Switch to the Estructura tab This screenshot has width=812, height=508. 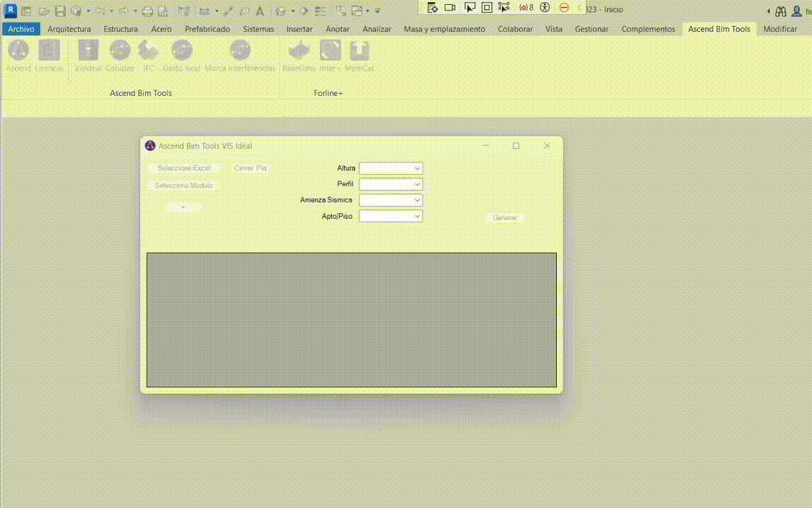point(121,29)
